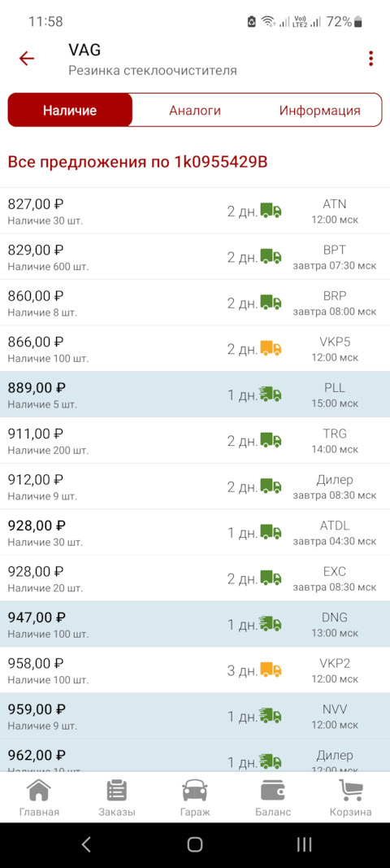Choose the 911,00 ₽ TRG offer

pyautogui.click(x=195, y=441)
